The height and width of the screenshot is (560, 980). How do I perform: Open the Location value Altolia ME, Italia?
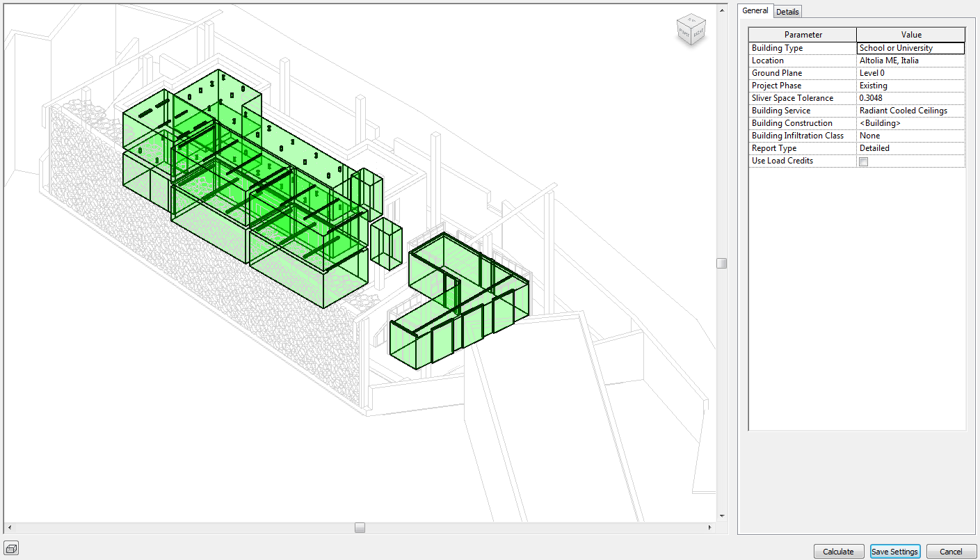910,61
